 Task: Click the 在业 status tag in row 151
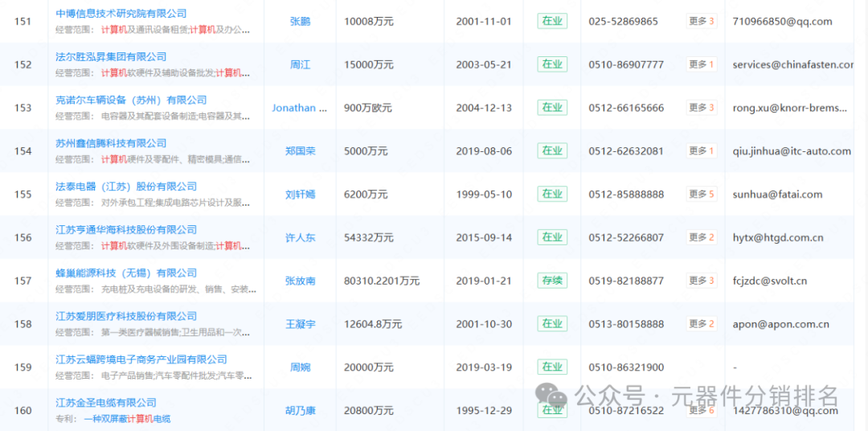[x=552, y=21]
